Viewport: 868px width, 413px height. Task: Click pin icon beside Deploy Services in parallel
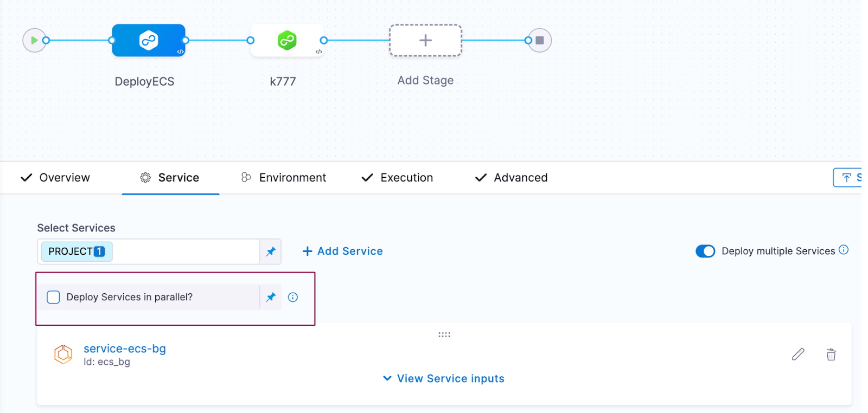[x=271, y=297]
